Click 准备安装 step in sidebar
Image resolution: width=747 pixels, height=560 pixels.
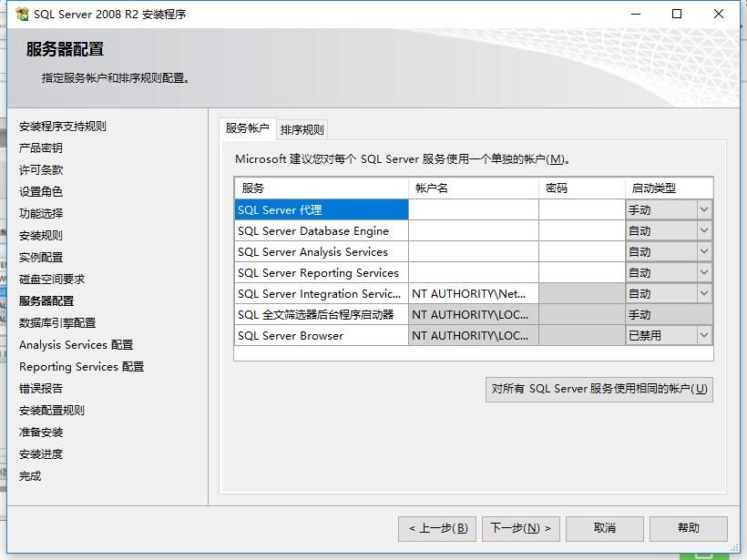click(40, 432)
